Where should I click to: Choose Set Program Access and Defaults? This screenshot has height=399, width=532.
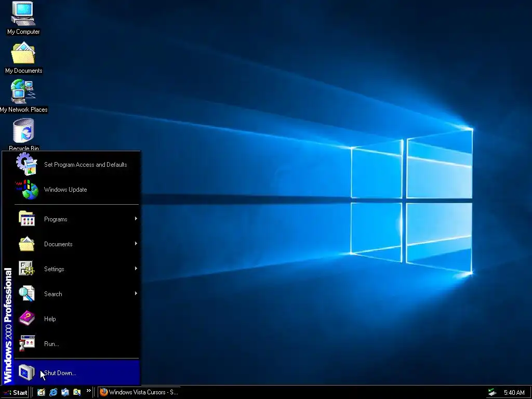pyautogui.click(x=77, y=164)
